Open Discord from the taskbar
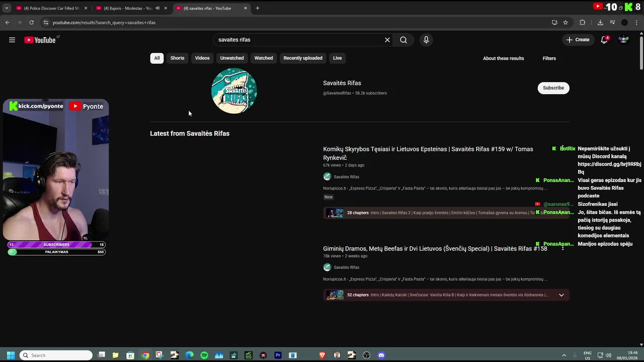Viewport: 644px width, 362px height. pos(381,355)
